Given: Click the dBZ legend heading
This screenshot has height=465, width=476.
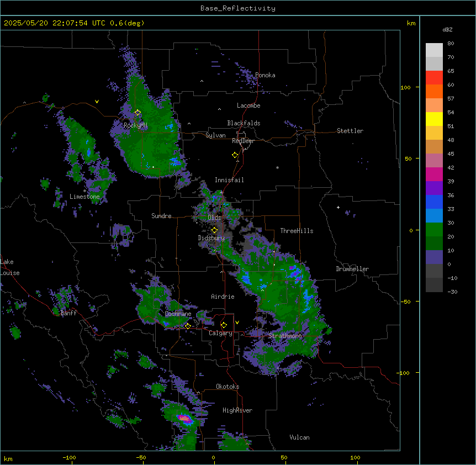Looking at the screenshot, I should click(447, 30).
